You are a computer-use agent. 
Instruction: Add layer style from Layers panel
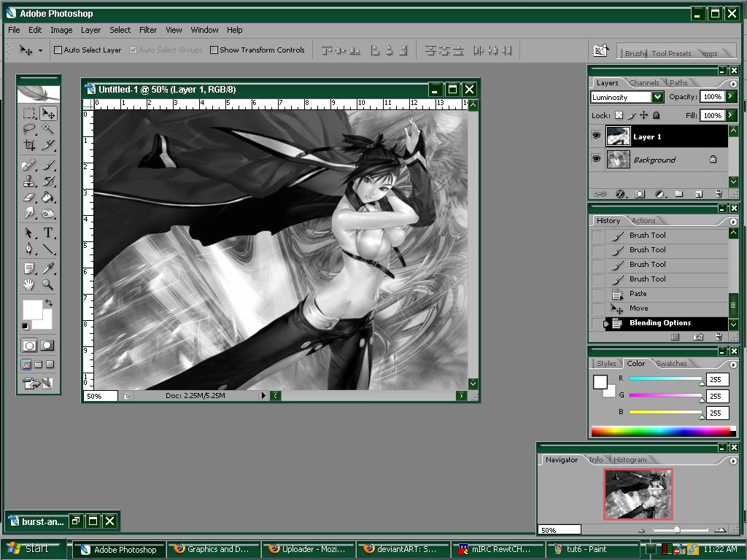click(x=620, y=194)
